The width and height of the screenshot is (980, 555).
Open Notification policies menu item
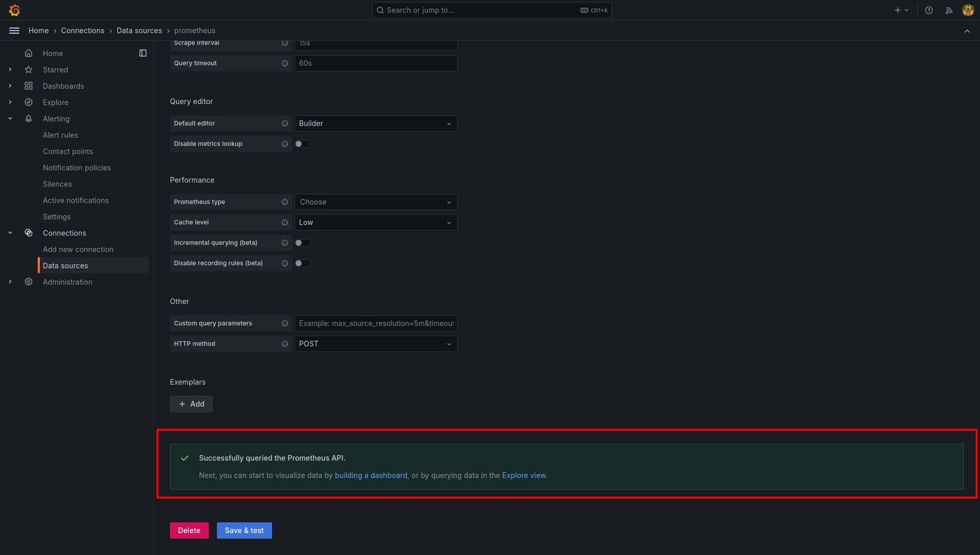[x=77, y=167]
